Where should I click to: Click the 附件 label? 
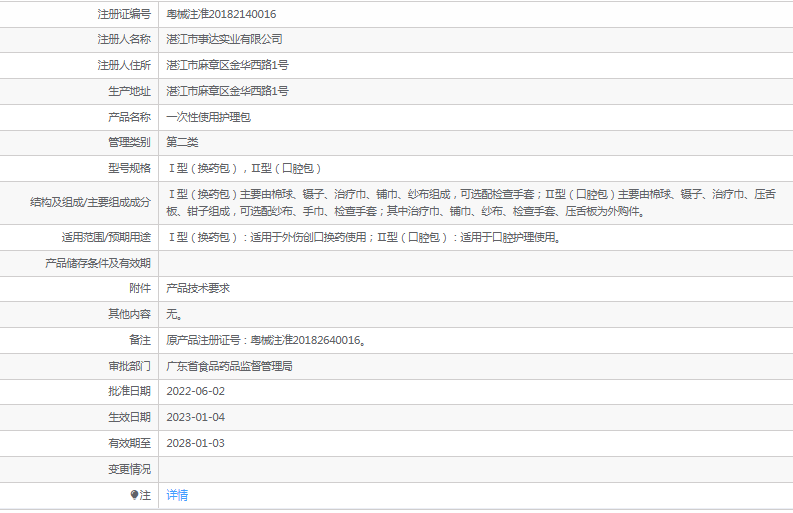pyautogui.click(x=140, y=289)
